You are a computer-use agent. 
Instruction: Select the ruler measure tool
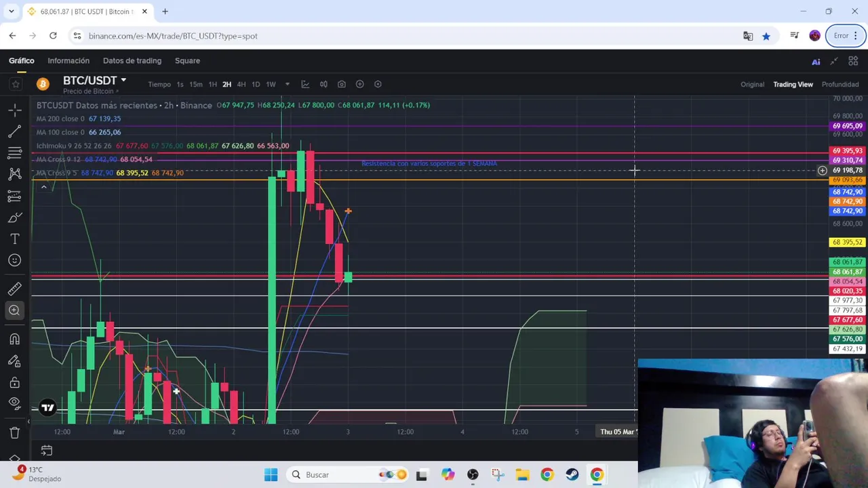[15, 289]
